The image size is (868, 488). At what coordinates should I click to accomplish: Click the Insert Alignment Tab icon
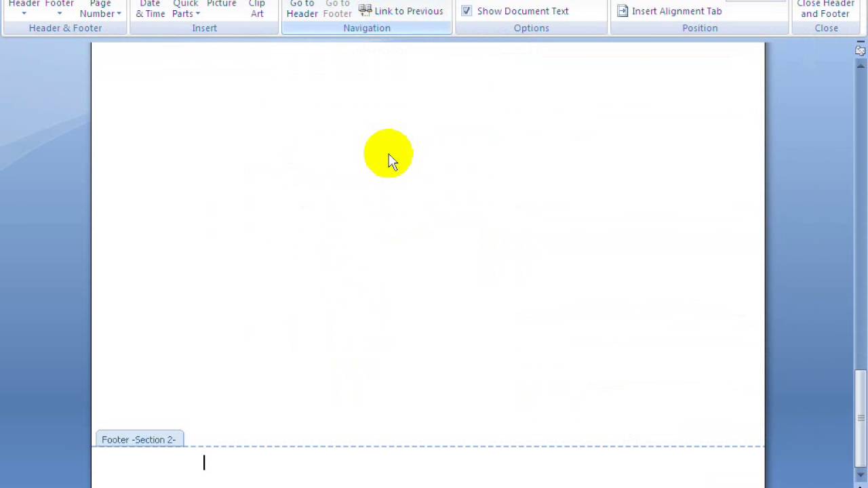623,11
